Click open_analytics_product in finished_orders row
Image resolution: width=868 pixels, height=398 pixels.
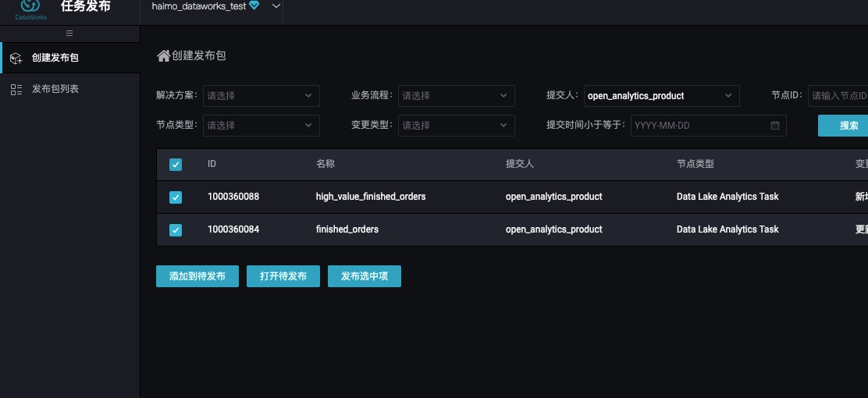click(553, 229)
